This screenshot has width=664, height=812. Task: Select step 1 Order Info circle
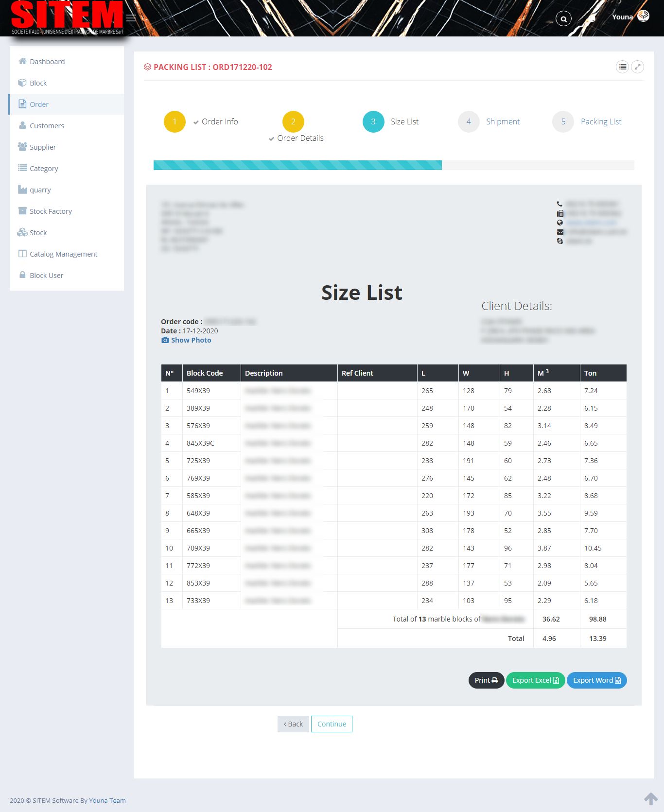[x=175, y=121]
